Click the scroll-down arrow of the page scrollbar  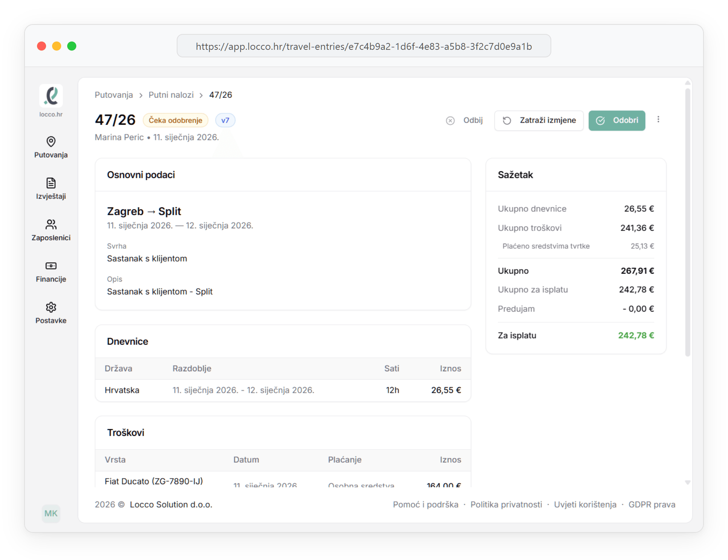tap(688, 483)
